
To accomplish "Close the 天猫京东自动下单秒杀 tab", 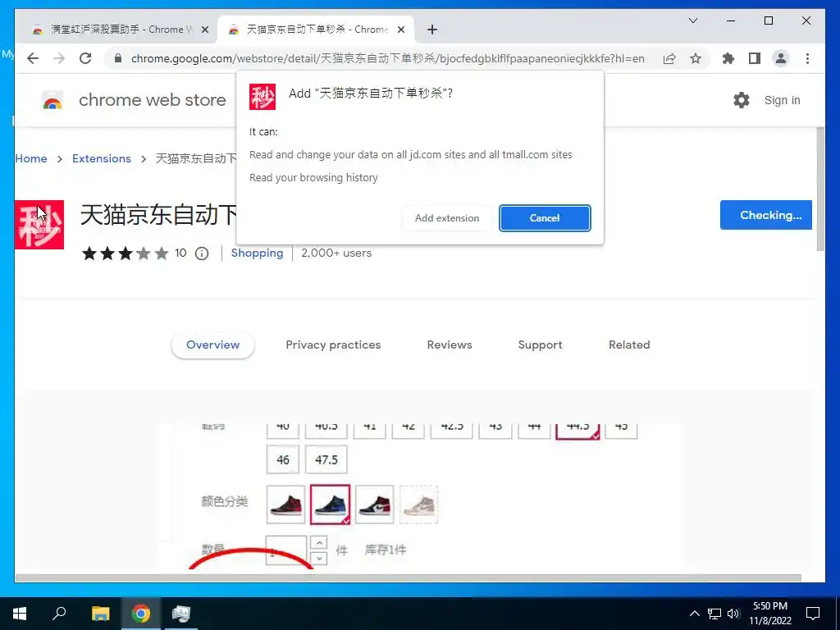I will (x=400, y=30).
